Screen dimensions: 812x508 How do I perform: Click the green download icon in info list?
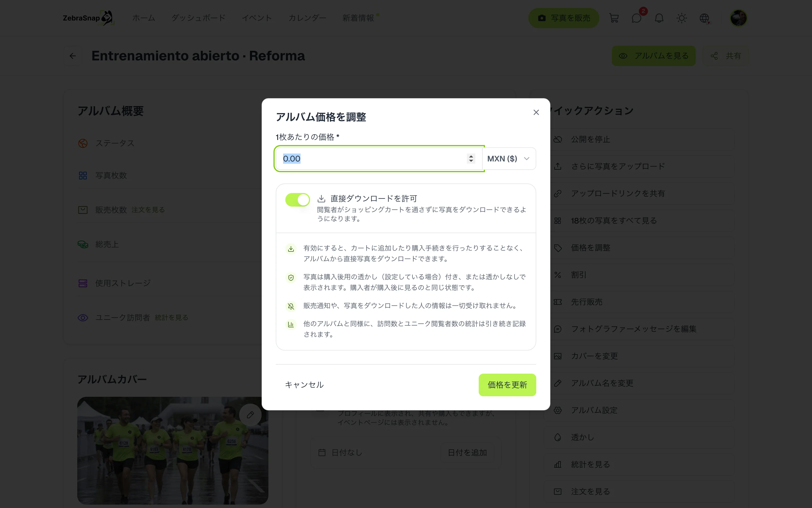click(x=291, y=249)
